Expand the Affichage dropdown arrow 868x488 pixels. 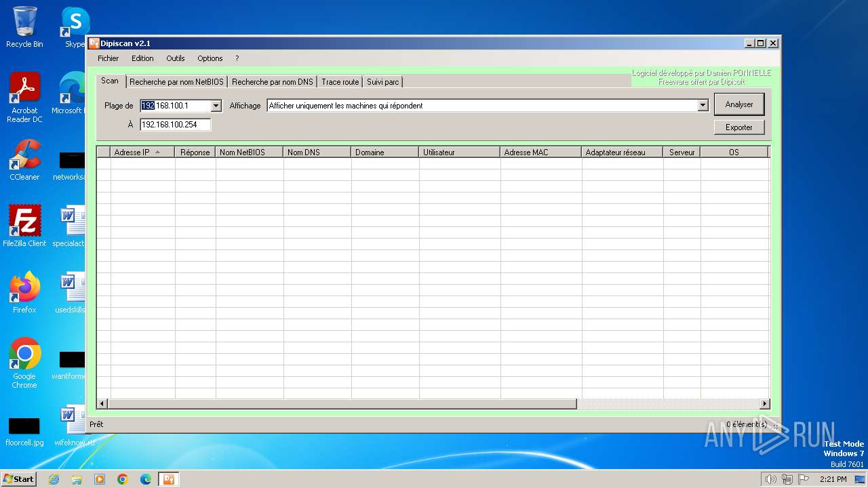(x=703, y=106)
